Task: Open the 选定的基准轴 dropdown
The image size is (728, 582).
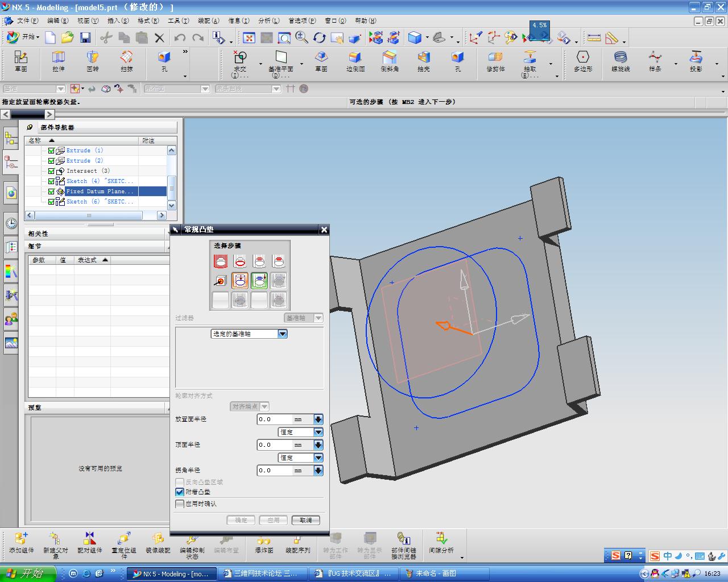Action: pos(282,334)
